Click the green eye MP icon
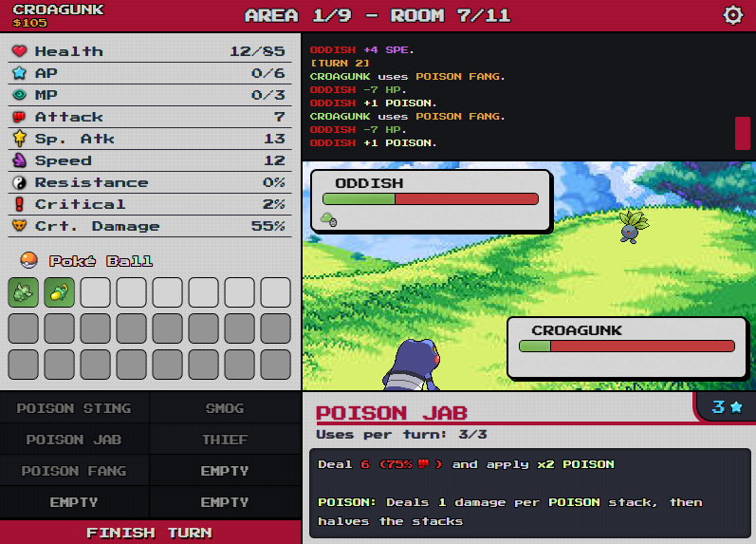 (19, 95)
